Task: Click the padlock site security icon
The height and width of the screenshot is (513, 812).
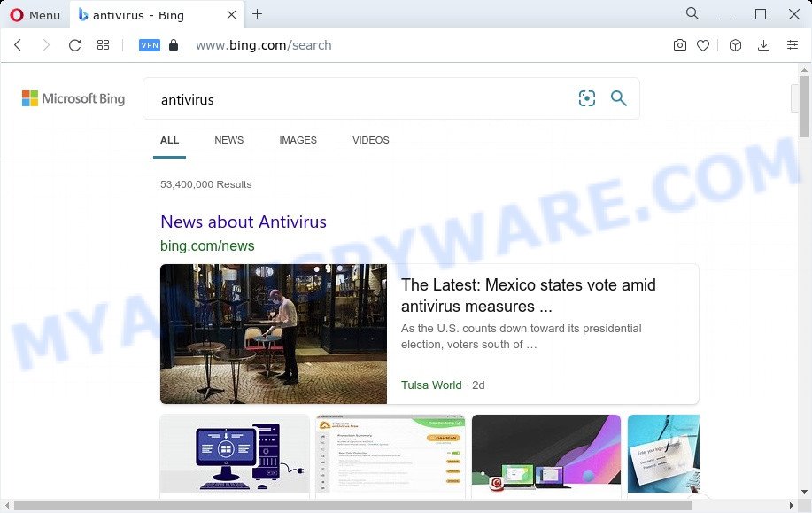Action: pos(174,45)
